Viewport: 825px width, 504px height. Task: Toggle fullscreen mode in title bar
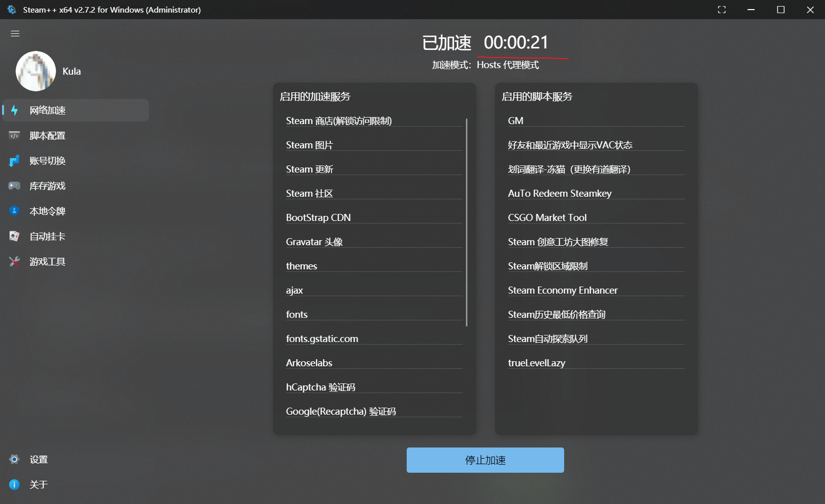[x=722, y=10]
